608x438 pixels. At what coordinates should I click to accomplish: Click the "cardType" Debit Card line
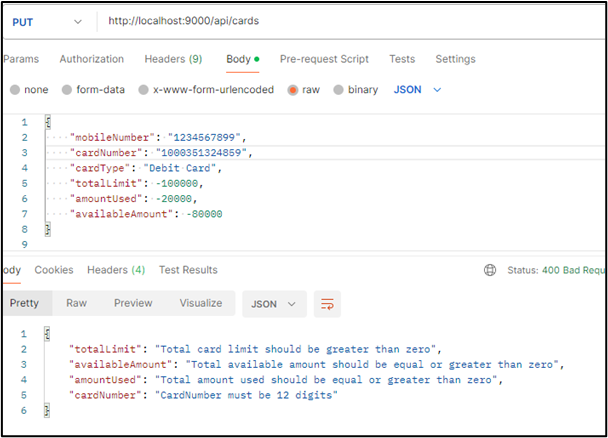[145, 168]
